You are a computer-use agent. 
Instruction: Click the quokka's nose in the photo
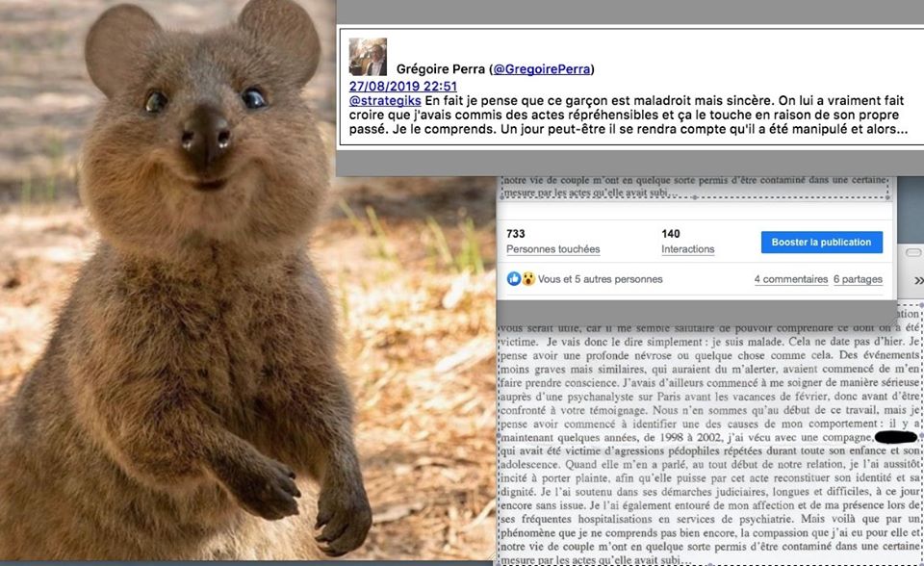click(205, 136)
